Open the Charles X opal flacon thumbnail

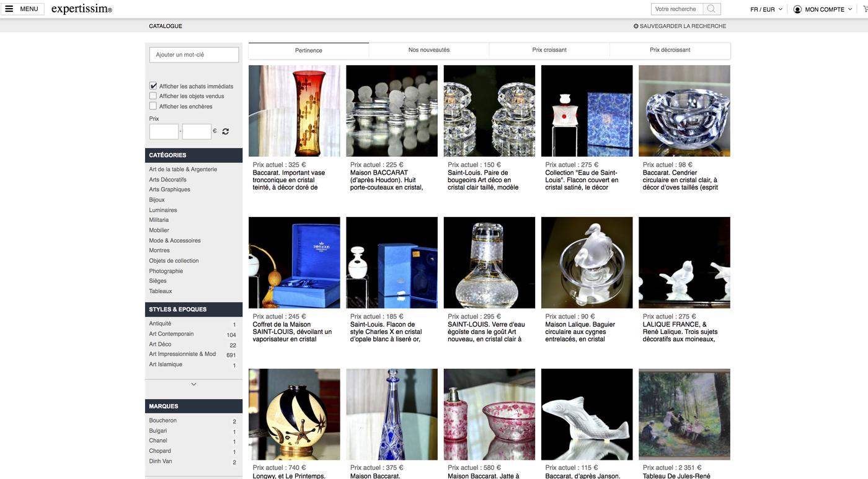tap(392, 263)
